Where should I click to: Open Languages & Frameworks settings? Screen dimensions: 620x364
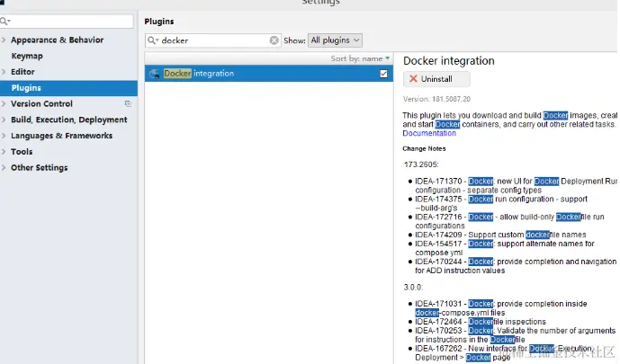click(62, 136)
